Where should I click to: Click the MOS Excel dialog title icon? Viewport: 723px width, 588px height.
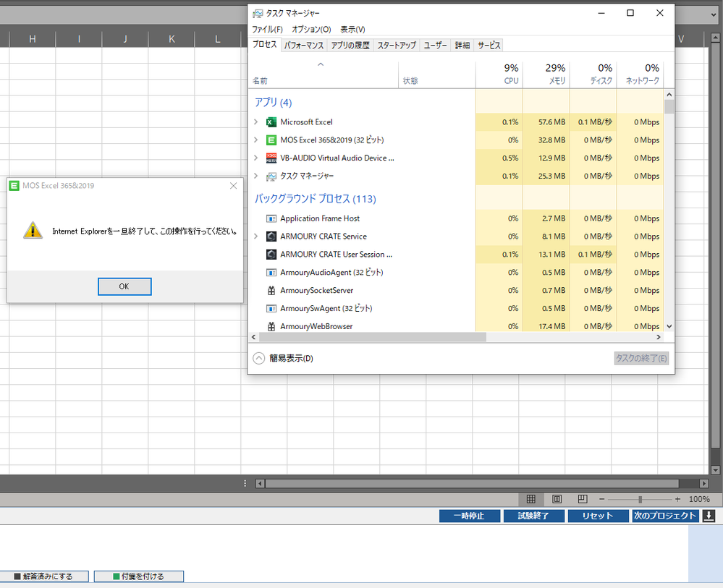tap(14, 186)
